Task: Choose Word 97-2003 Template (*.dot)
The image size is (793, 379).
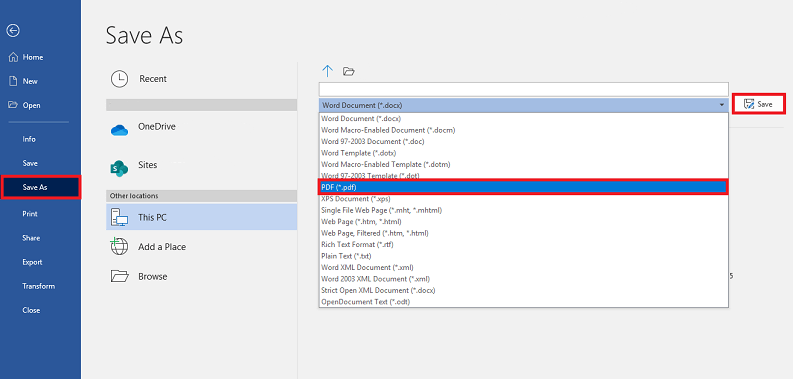Action: pos(523,175)
